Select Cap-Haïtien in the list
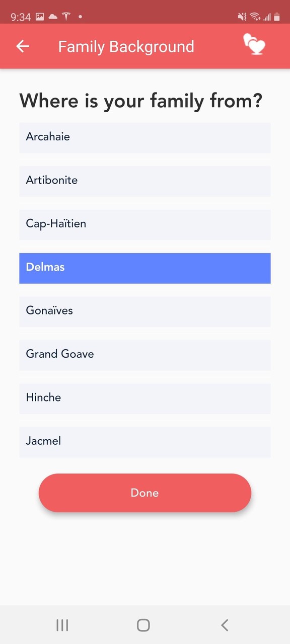The height and width of the screenshot is (644, 290). click(x=145, y=224)
